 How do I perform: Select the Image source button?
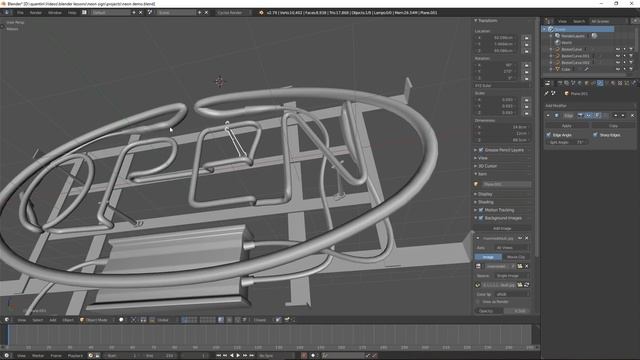point(488,257)
